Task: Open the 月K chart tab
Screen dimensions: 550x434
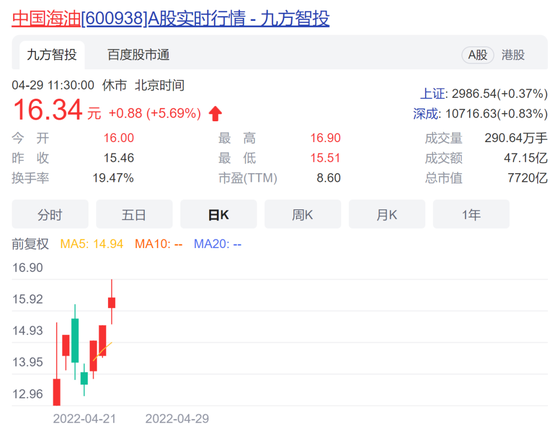Action: (387, 214)
